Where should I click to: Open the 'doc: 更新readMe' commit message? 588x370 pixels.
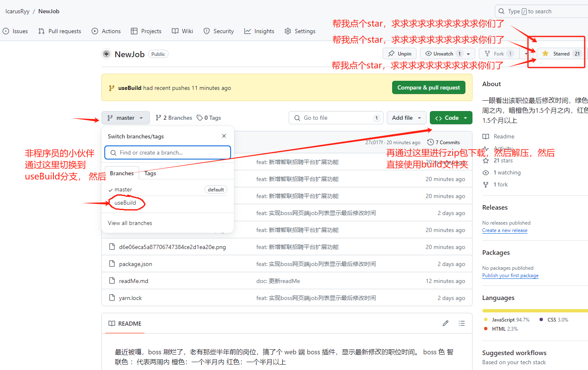[x=278, y=281]
